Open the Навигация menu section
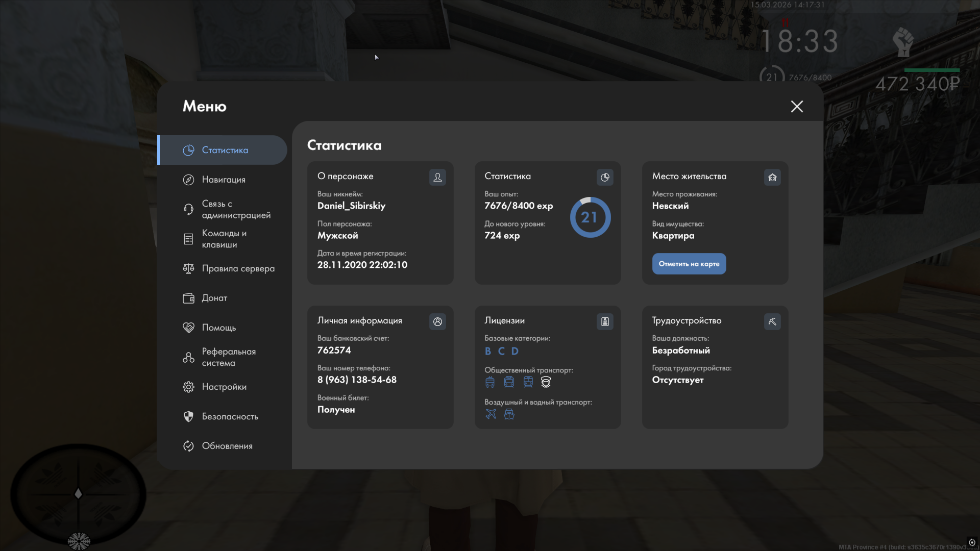980x551 pixels. [x=223, y=180]
